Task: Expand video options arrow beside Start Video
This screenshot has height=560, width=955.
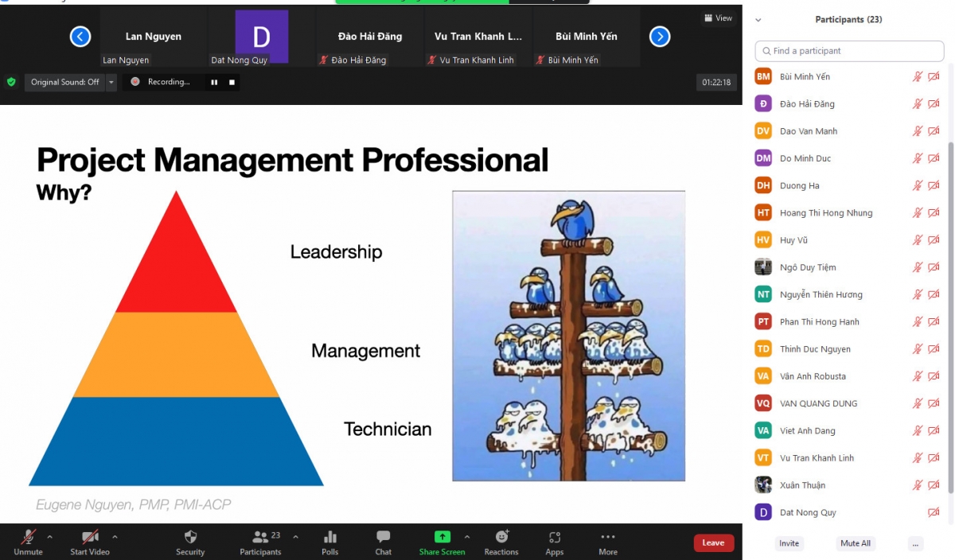Action: point(115,536)
